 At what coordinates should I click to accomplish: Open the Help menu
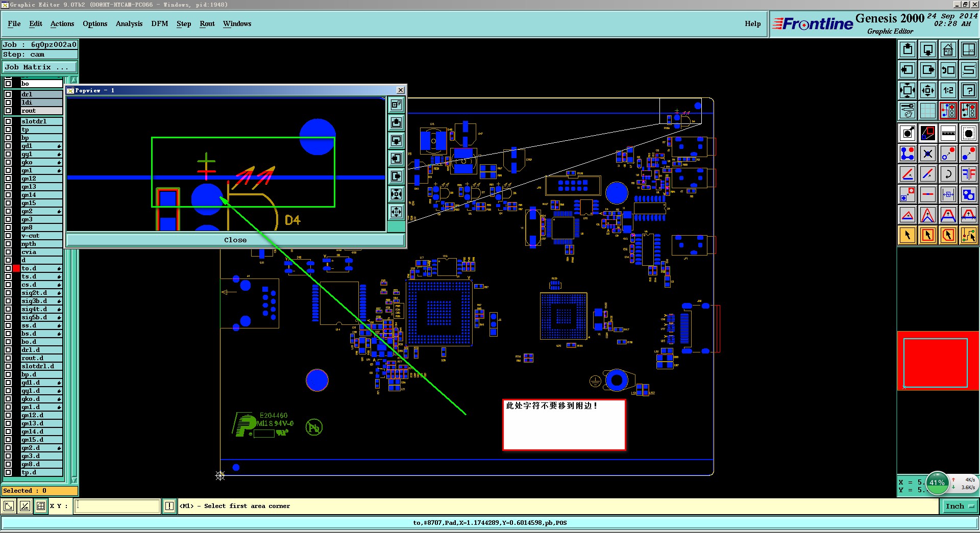(x=753, y=23)
